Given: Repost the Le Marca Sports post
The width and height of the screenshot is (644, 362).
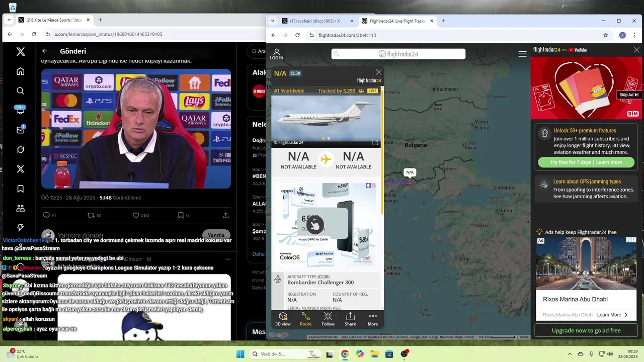Looking at the screenshot, I should pyautogui.click(x=94, y=215).
